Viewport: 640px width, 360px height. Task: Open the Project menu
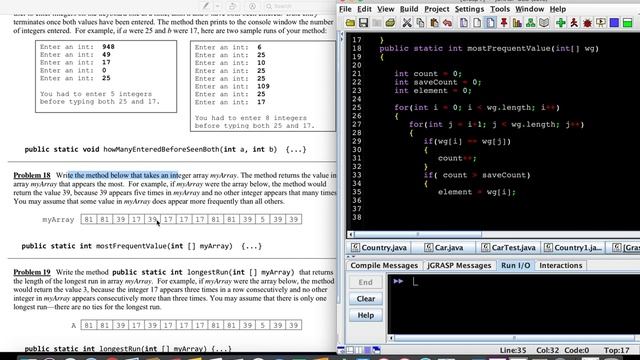pos(436,9)
